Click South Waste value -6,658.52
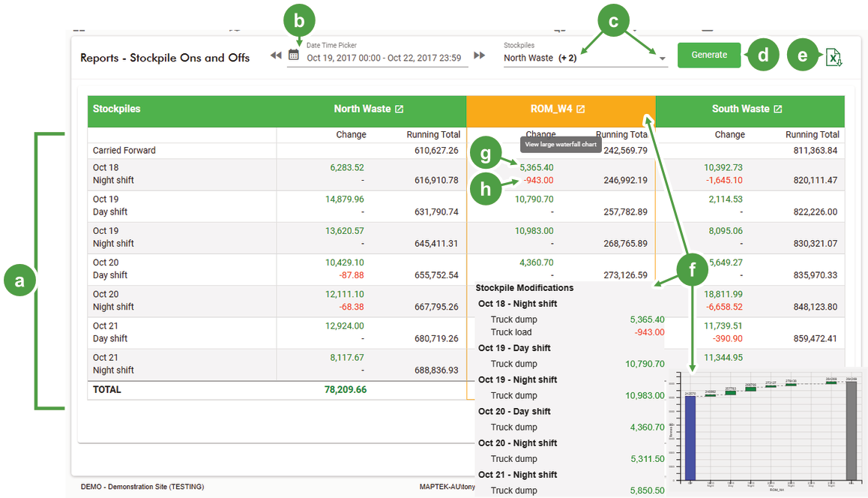Viewport: 868px width, 498px height. click(724, 307)
